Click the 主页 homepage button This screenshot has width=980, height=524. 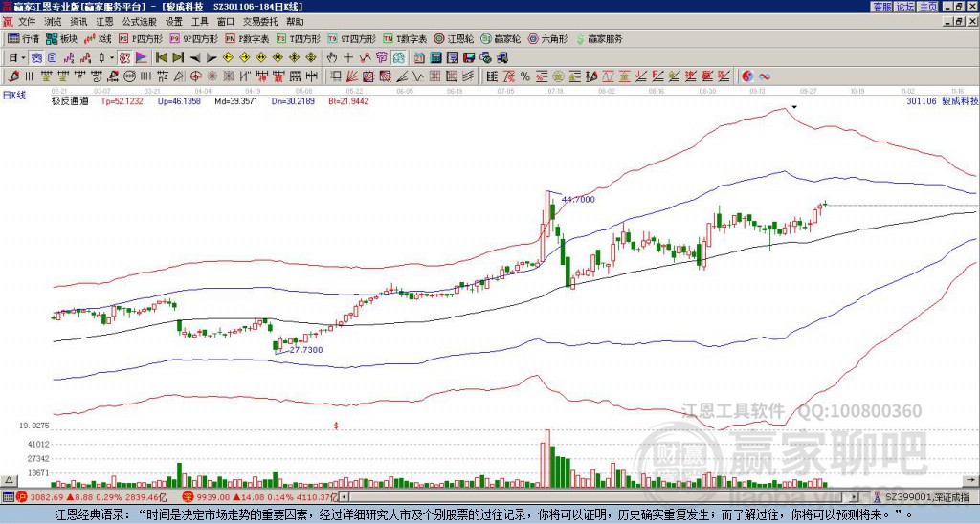coord(928,7)
